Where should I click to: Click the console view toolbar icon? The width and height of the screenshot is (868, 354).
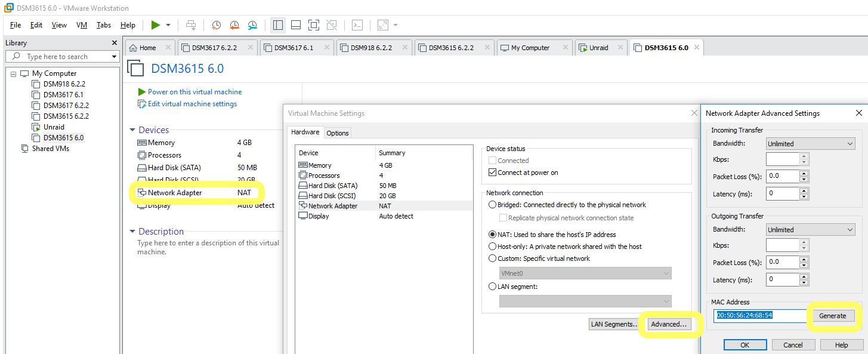[x=357, y=25]
